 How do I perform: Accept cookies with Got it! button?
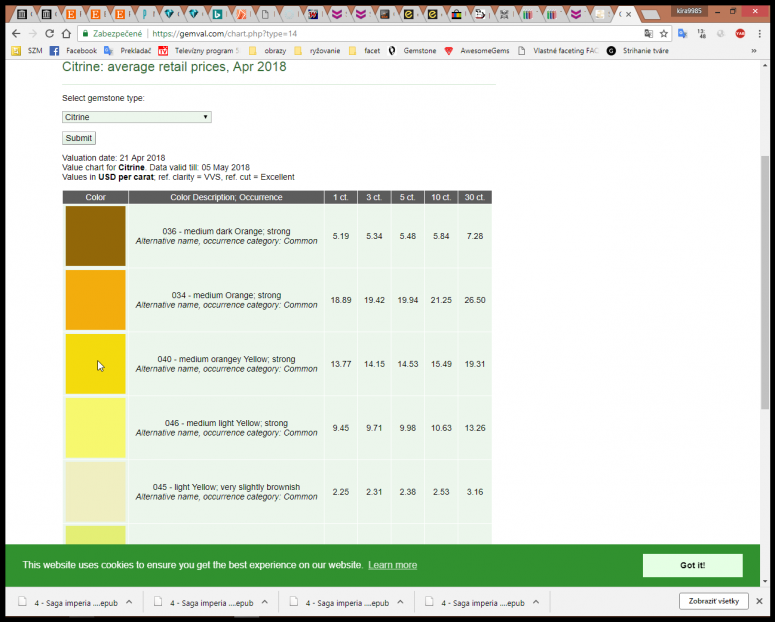[x=692, y=565]
